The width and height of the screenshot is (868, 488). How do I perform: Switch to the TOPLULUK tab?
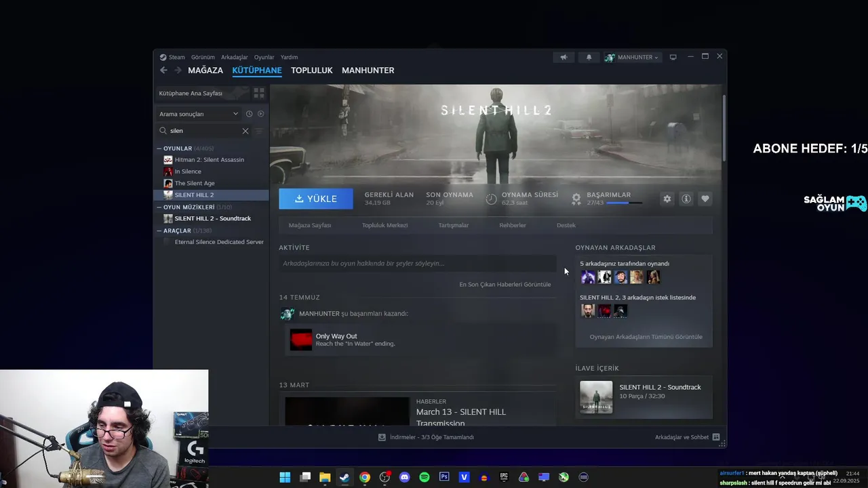(x=312, y=70)
